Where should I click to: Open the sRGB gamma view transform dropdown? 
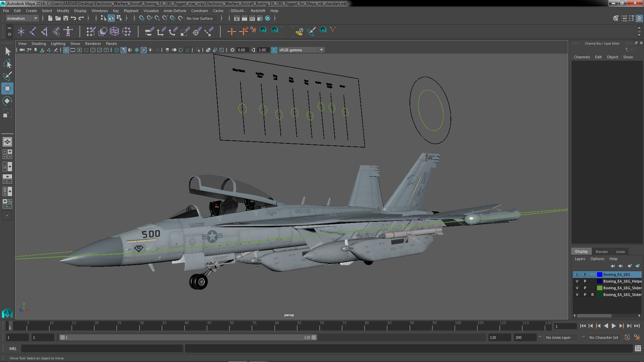(301, 50)
